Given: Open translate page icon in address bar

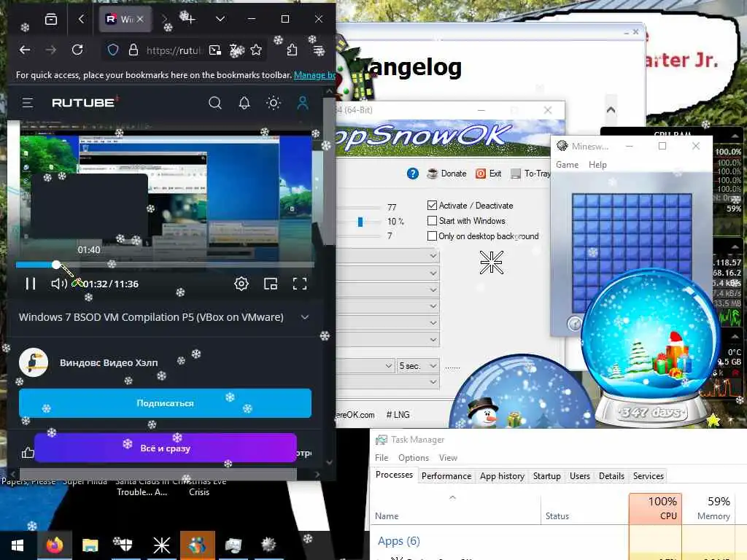Looking at the screenshot, I should [x=237, y=50].
